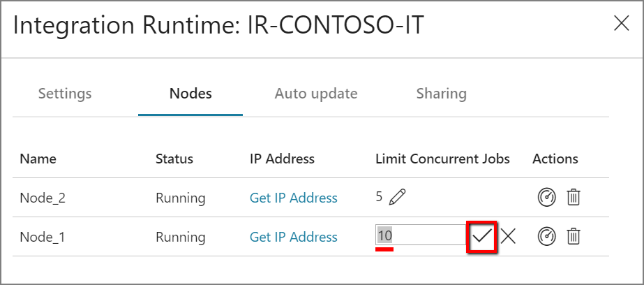Viewport: 644px width, 285px height.
Task: Open the monitor gauge for Node_2
Action: tap(546, 198)
